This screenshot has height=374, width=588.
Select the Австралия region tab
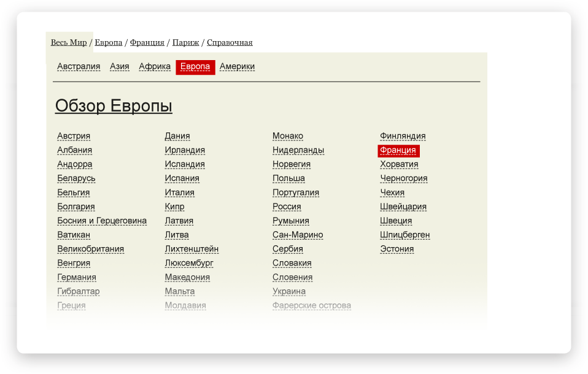[79, 67]
